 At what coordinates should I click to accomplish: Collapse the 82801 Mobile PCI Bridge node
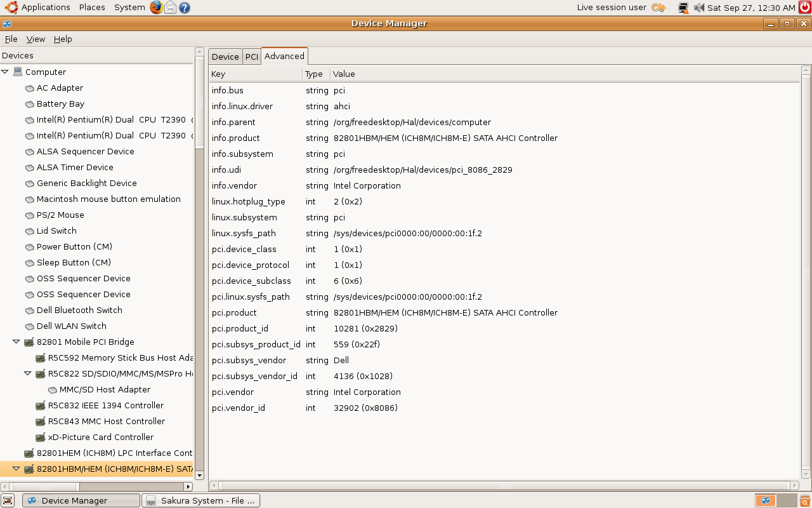[x=16, y=342]
